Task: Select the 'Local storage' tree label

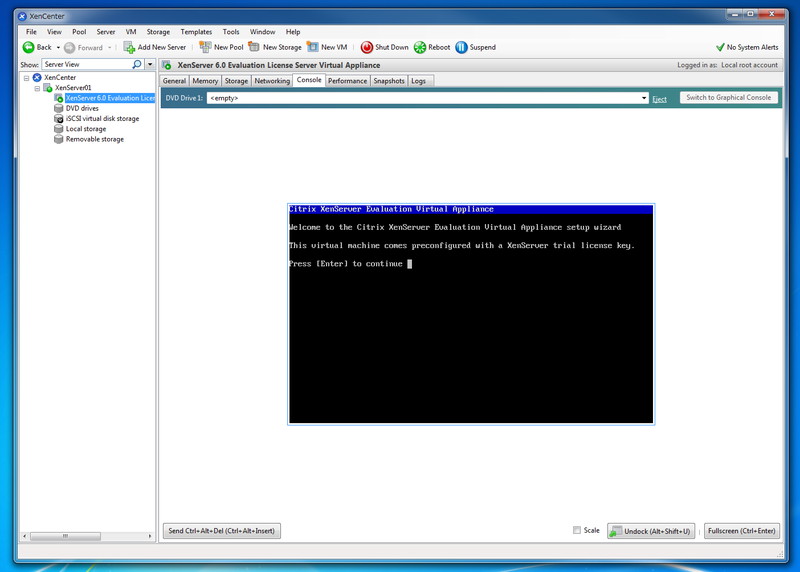Action: pos(86,129)
